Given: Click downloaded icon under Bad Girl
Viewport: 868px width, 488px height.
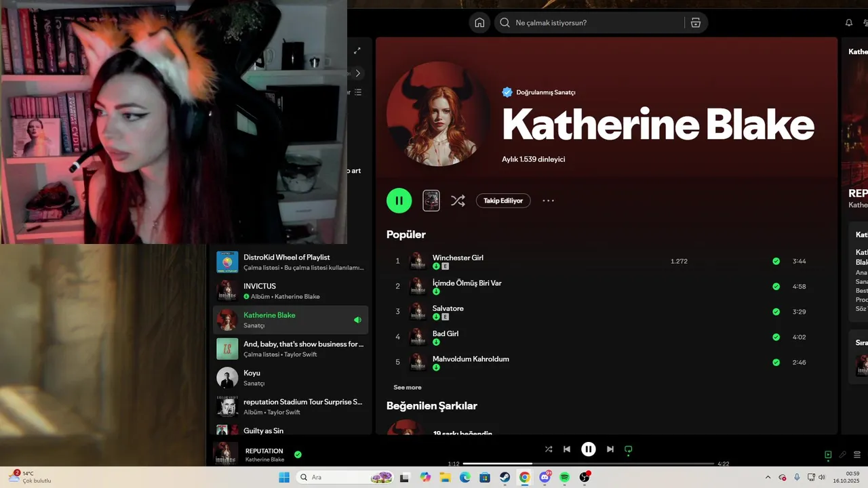Looking at the screenshot, I should pos(436,342).
